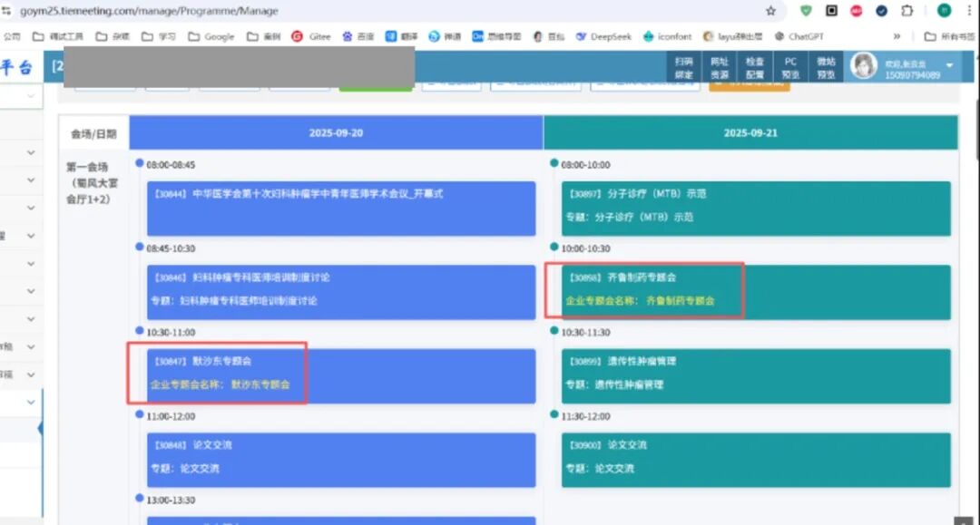Click the 扫码绑定 header menu item

tap(683, 68)
